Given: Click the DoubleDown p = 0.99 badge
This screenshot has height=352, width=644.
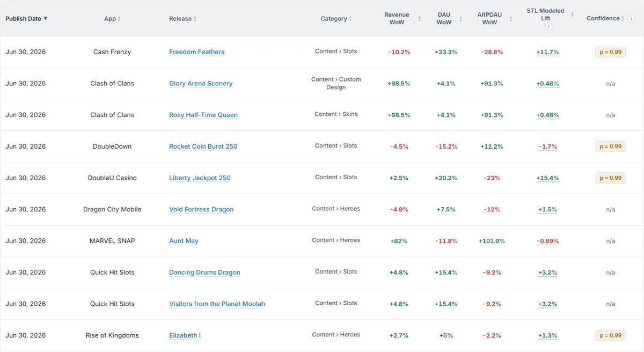Looking at the screenshot, I should point(611,146).
